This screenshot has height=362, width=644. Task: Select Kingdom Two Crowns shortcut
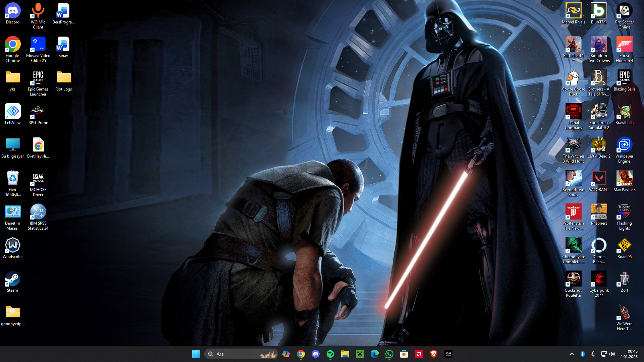(x=599, y=49)
